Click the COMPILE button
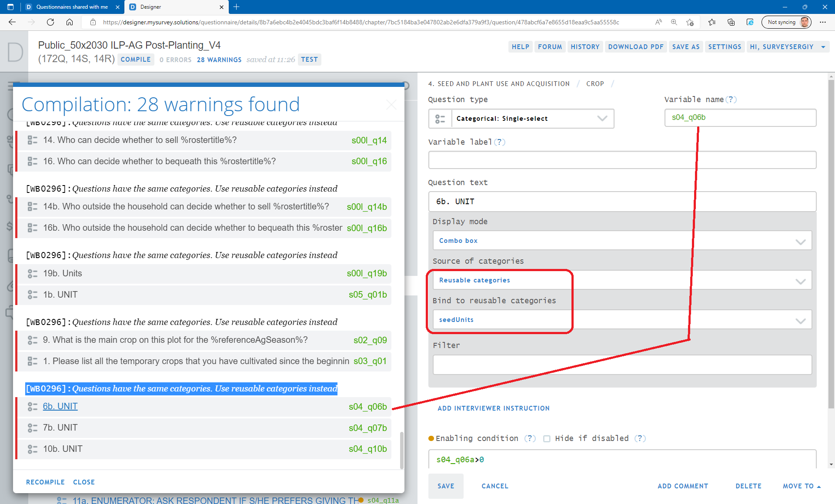 point(136,60)
